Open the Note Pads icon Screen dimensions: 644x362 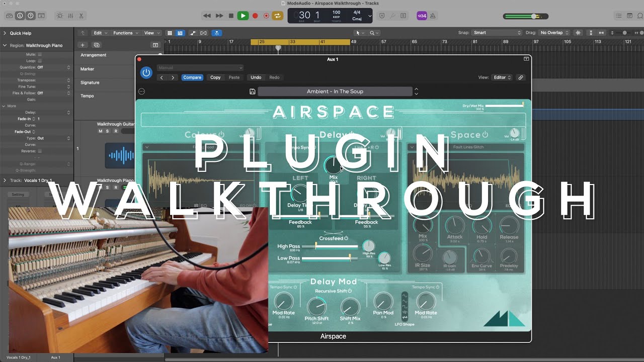(629, 16)
